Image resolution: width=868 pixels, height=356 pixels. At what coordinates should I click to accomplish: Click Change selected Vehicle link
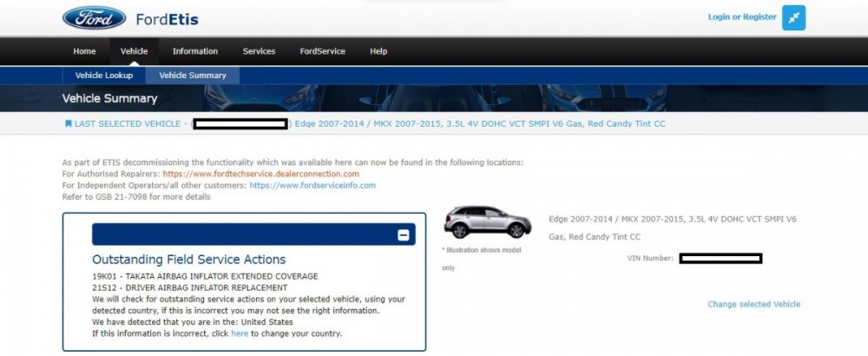(x=753, y=305)
